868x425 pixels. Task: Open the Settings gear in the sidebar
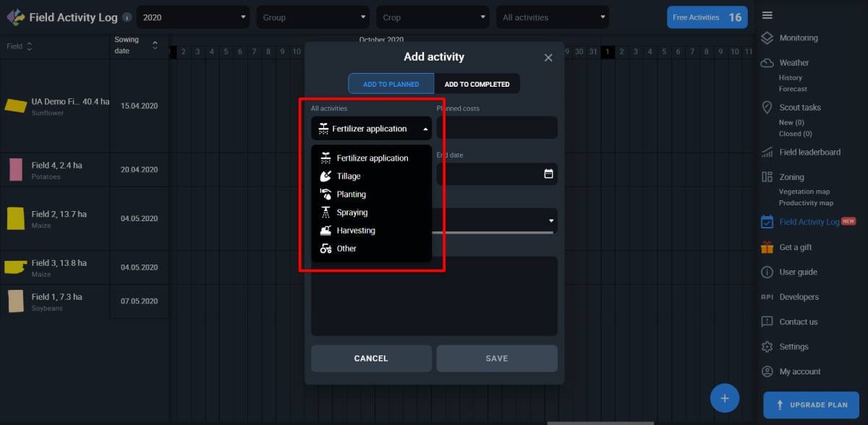767,346
